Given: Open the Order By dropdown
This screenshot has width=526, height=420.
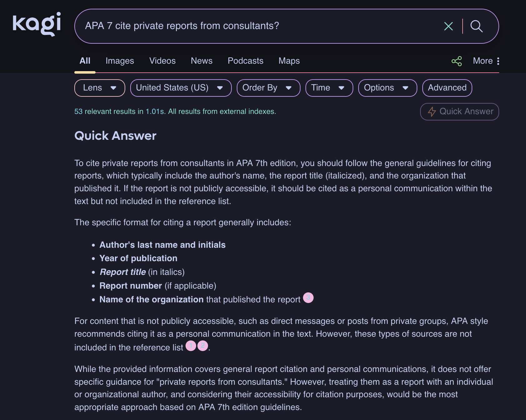Looking at the screenshot, I should point(268,88).
